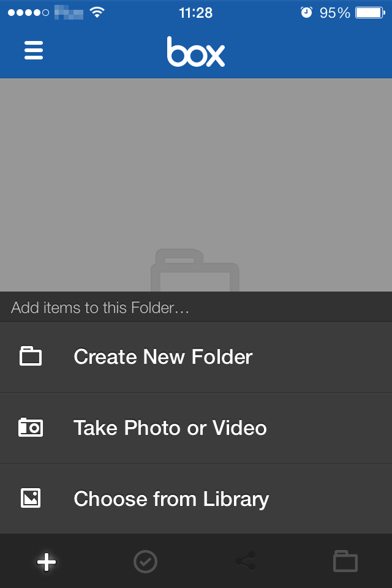
Task: Tap the alarm clock status icon
Action: (306, 13)
